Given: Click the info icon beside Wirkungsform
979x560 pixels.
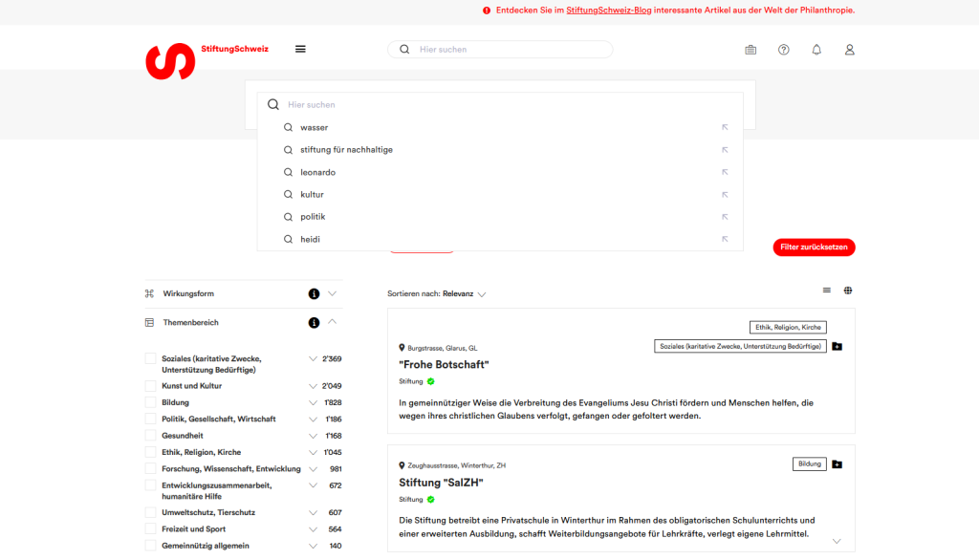Looking at the screenshot, I should coord(314,293).
